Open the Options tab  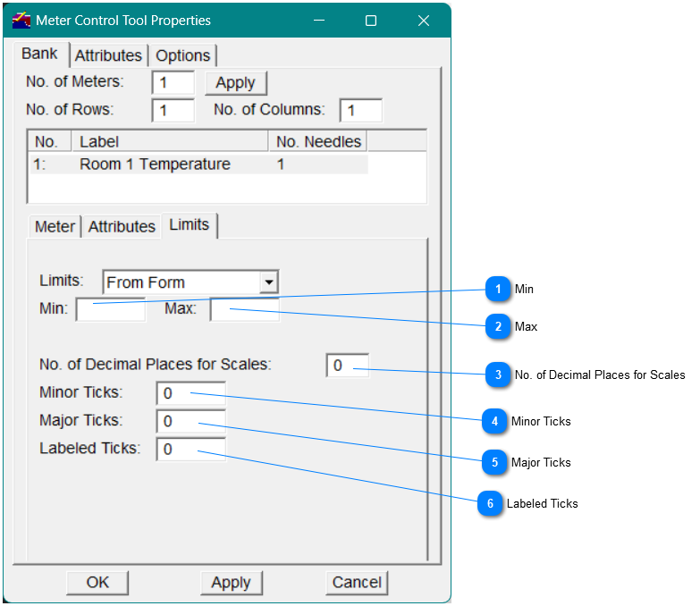(183, 55)
